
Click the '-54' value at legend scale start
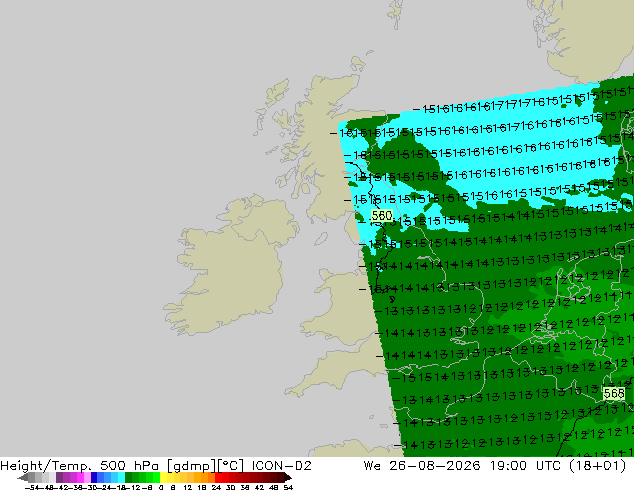click(x=32, y=488)
